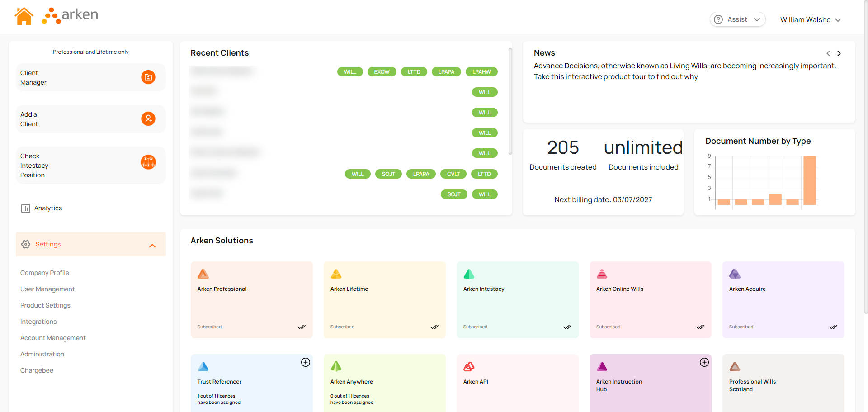Open Client Manager icon
Viewport: 868px width, 412px height.
pos(148,77)
